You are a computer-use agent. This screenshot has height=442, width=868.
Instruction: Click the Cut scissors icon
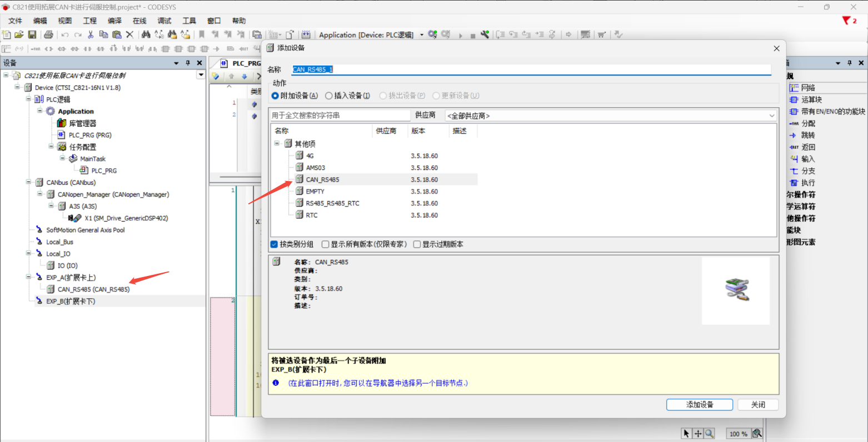[x=91, y=34]
